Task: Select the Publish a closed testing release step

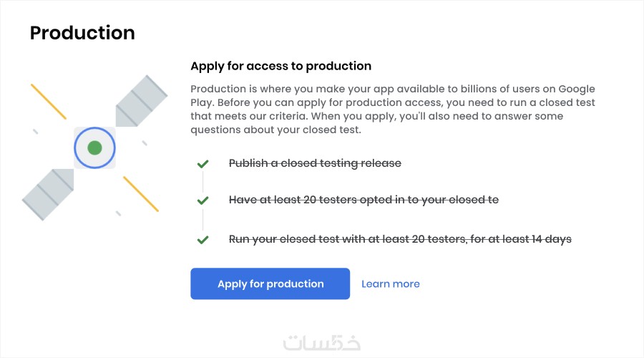Action: 315,163
